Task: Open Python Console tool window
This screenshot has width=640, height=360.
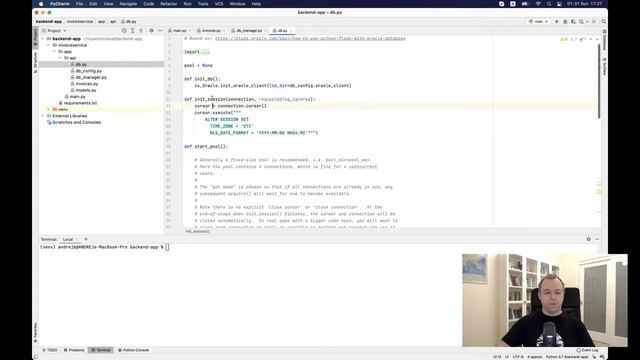Action: point(133,350)
